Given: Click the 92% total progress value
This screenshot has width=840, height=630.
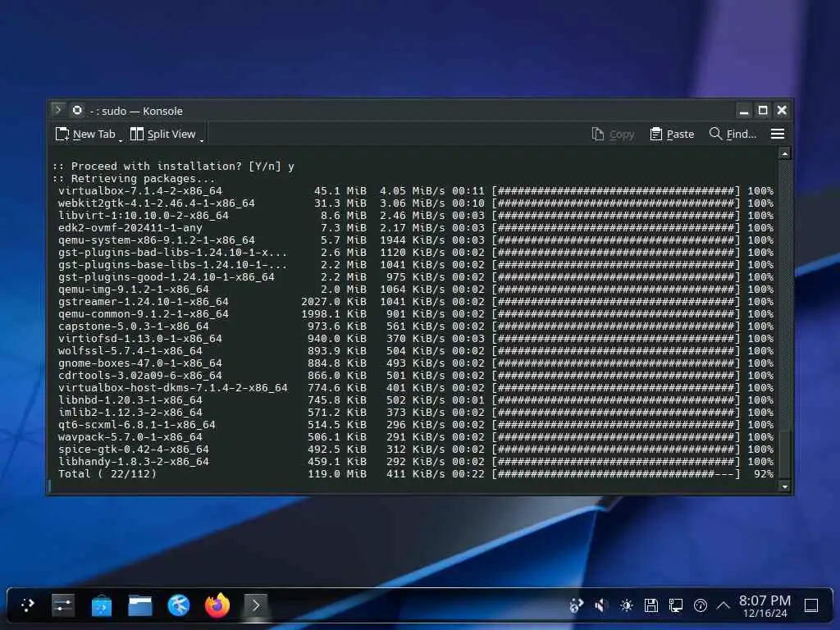Looking at the screenshot, I should click(x=764, y=474).
